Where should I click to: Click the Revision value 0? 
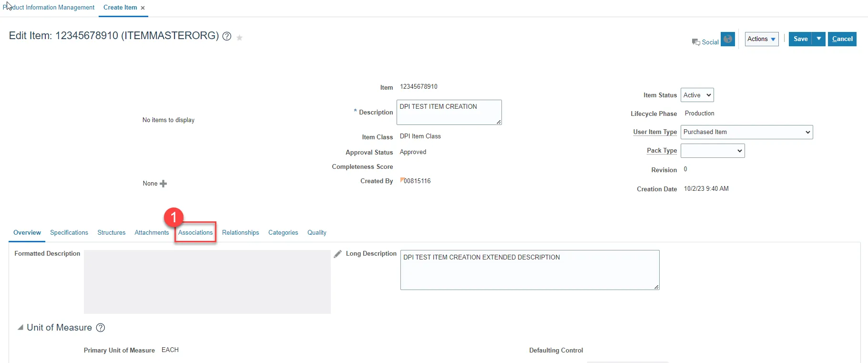(x=685, y=169)
